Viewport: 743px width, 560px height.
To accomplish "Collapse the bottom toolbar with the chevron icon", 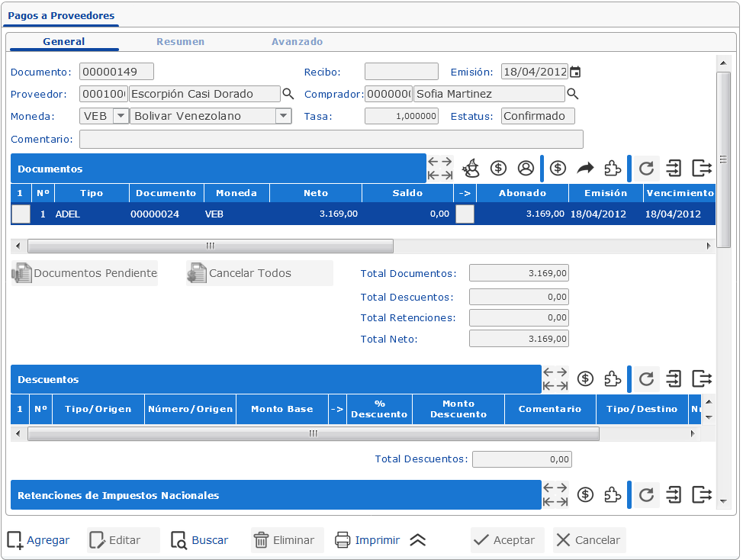I will coord(417,540).
